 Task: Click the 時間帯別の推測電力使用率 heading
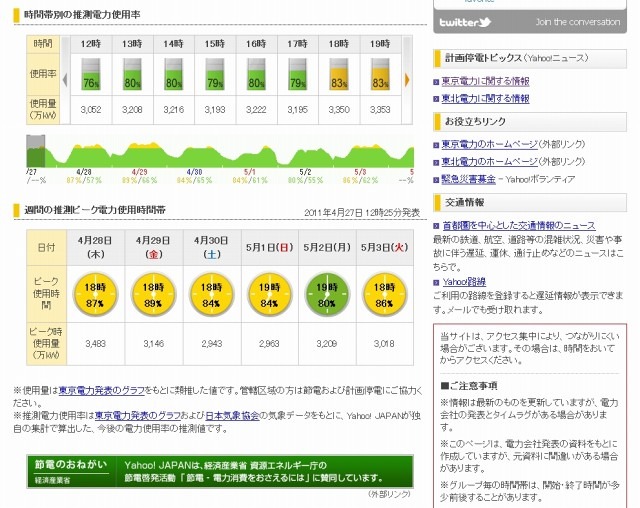[82, 15]
